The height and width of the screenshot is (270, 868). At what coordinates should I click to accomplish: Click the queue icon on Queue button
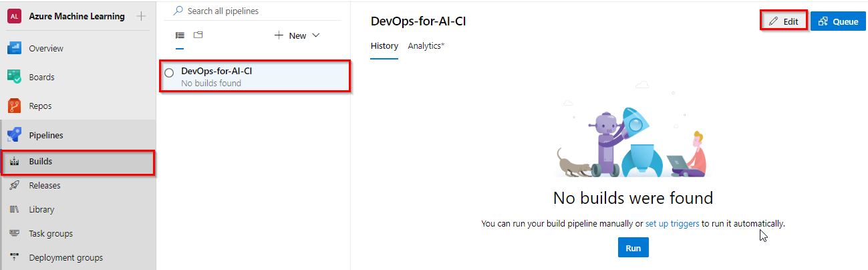pyautogui.click(x=823, y=21)
